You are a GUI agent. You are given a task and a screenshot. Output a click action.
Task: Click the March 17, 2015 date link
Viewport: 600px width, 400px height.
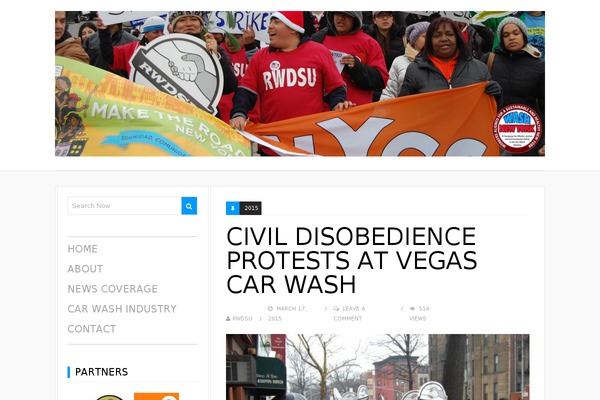(x=287, y=313)
